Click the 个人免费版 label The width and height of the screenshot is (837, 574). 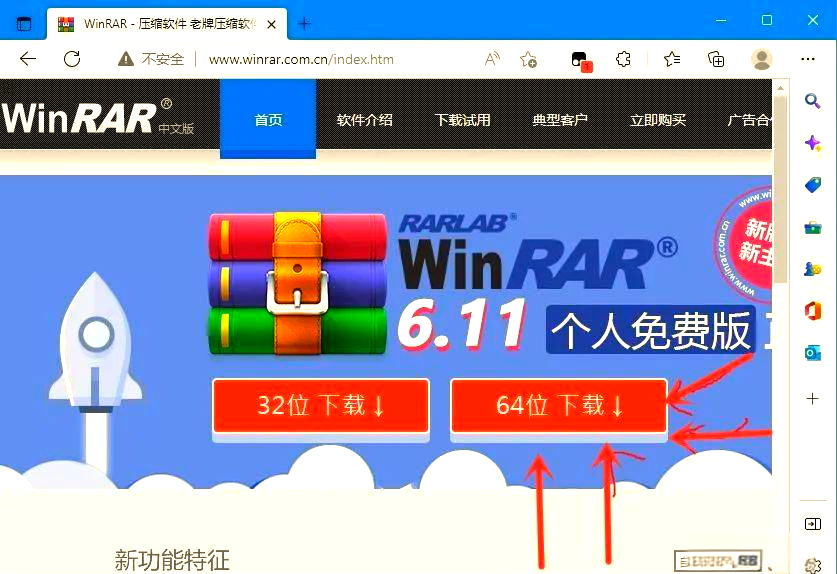point(651,330)
